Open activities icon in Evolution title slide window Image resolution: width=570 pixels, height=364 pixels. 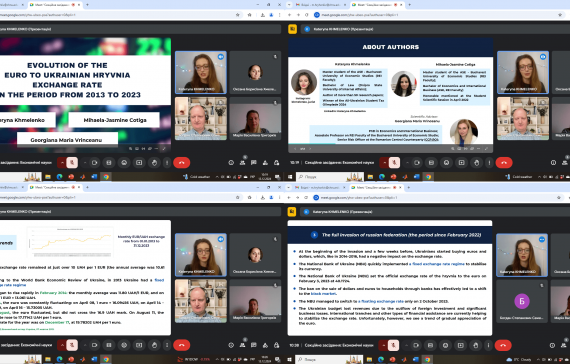265,163
